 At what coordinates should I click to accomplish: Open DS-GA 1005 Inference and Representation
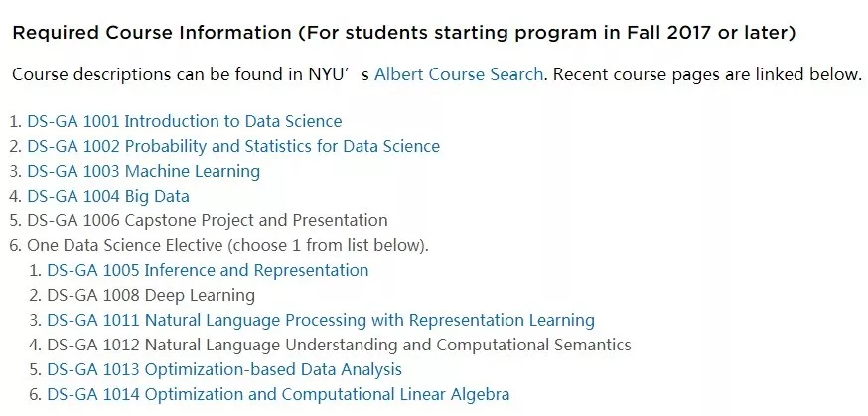tap(208, 270)
